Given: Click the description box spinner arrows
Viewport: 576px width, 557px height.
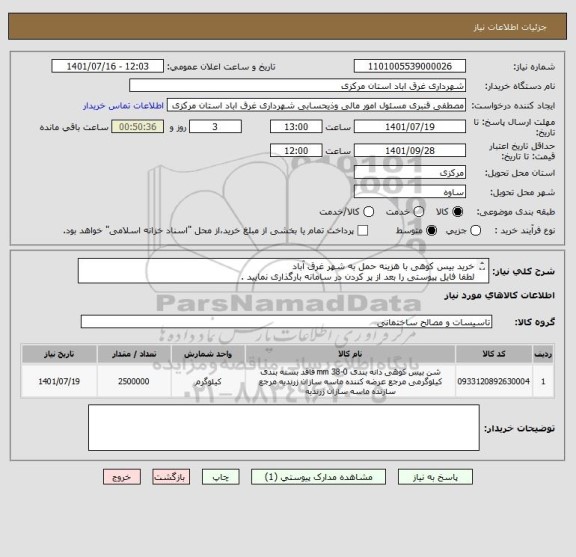Looking at the screenshot, I should [x=483, y=266].
